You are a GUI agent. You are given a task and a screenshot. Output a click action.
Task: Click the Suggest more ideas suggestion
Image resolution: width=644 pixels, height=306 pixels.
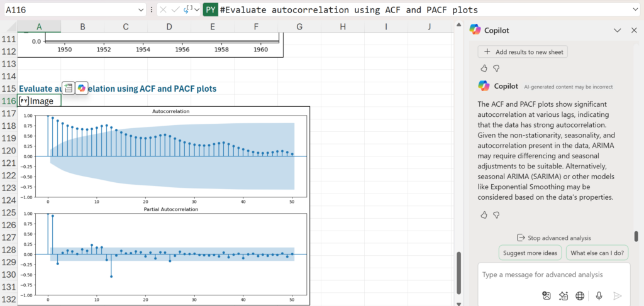coord(530,253)
